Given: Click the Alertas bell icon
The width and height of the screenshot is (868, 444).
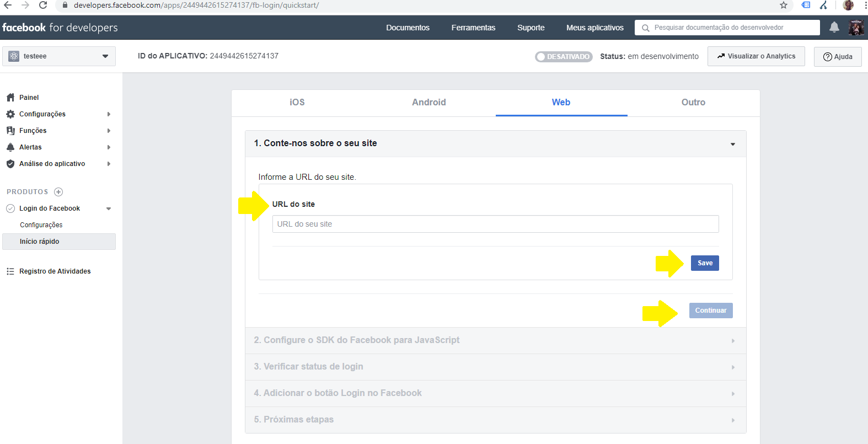Looking at the screenshot, I should 10,147.
